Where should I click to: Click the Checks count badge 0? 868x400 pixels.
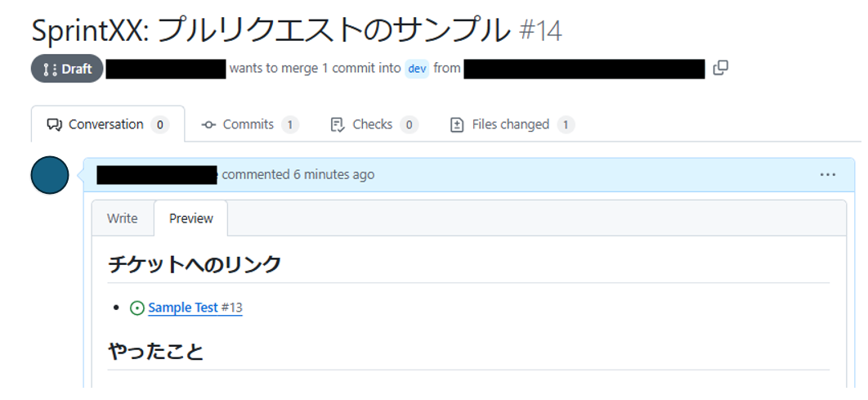coord(409,124)
